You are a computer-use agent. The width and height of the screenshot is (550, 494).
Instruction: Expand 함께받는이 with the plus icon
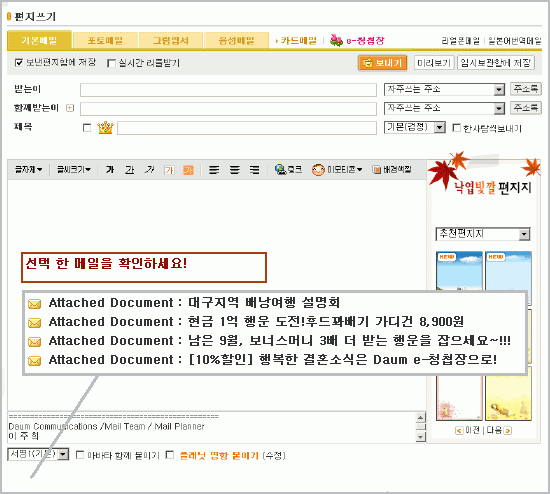tap(70, 108)
